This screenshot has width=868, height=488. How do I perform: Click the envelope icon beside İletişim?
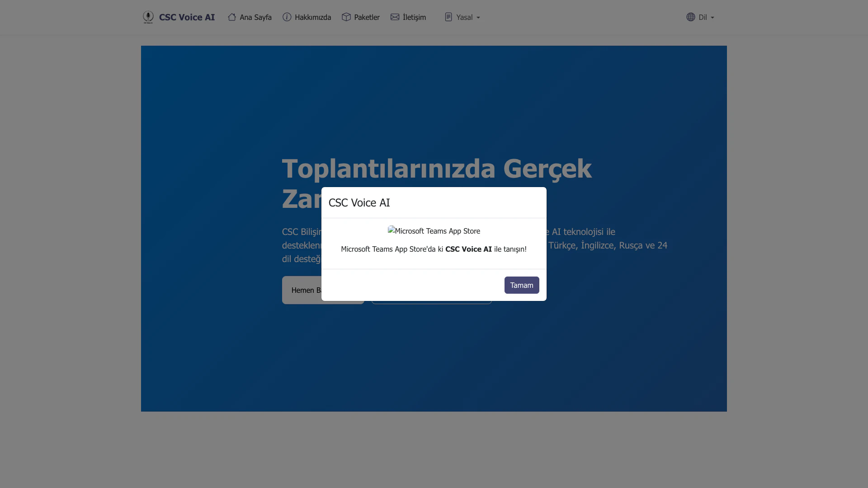[x=395, y=17]
